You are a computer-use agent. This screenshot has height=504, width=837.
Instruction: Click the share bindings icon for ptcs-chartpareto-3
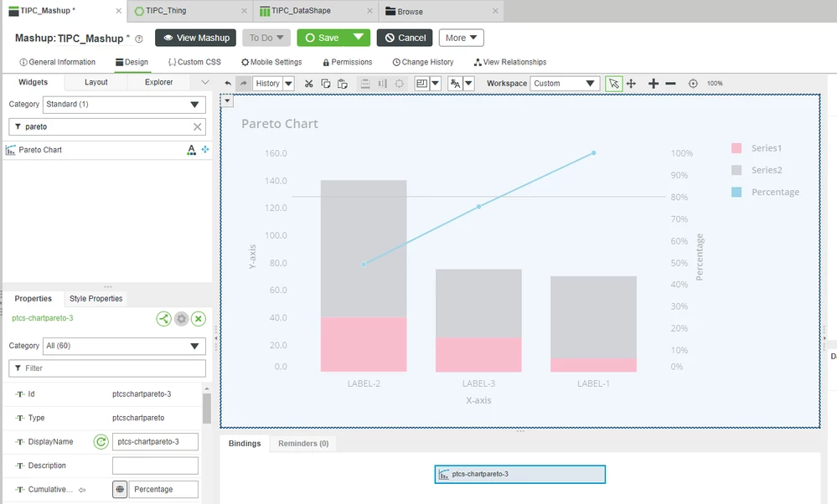tap(164, 319)
